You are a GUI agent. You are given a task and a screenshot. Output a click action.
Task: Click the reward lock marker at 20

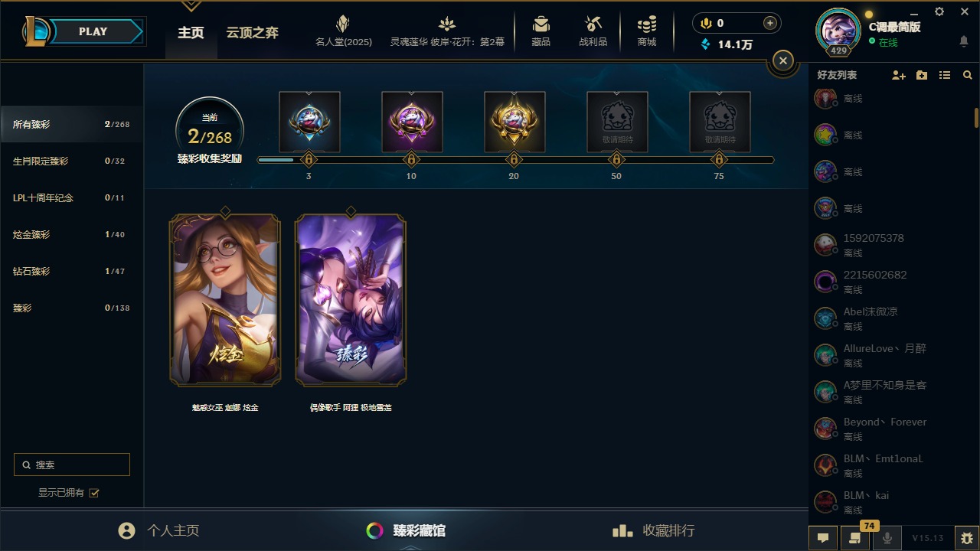[x=514, y=159]
